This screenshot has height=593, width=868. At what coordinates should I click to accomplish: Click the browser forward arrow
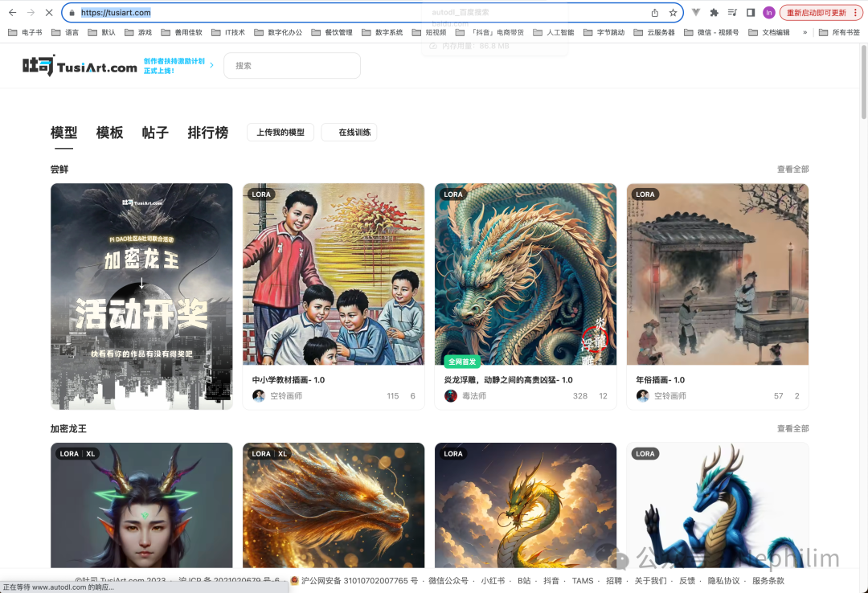pos(31,12)
